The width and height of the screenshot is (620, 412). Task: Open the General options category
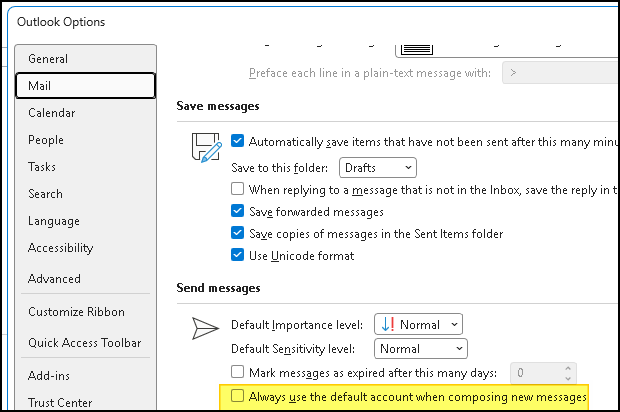[85, 59]
